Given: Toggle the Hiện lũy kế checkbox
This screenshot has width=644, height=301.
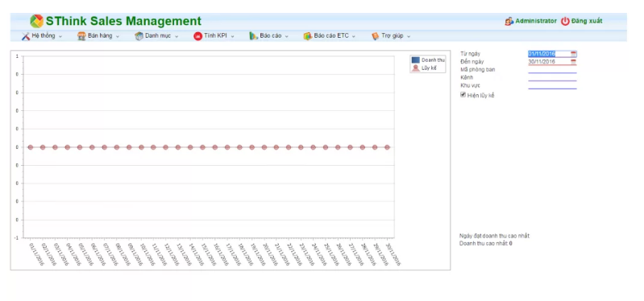Looking at the screenshot, I should point(463,95).
